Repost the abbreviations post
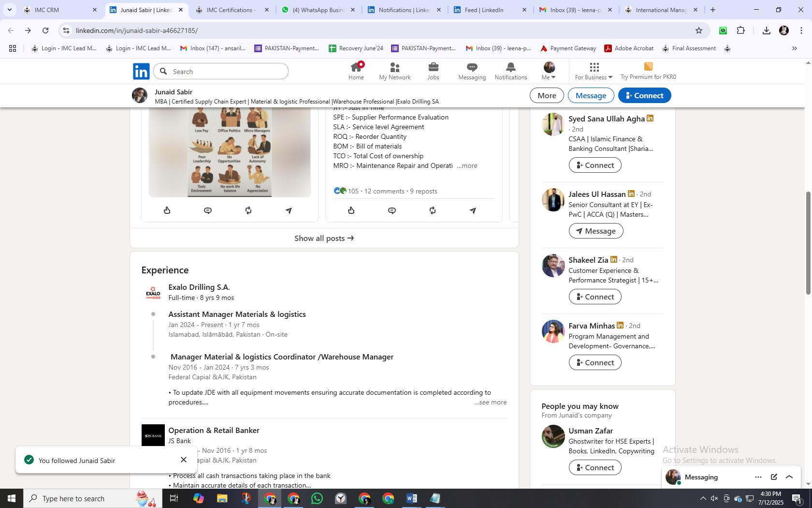The height and width of the screenshot is (508, 812). pyautogui.click(x=433, y=210)
